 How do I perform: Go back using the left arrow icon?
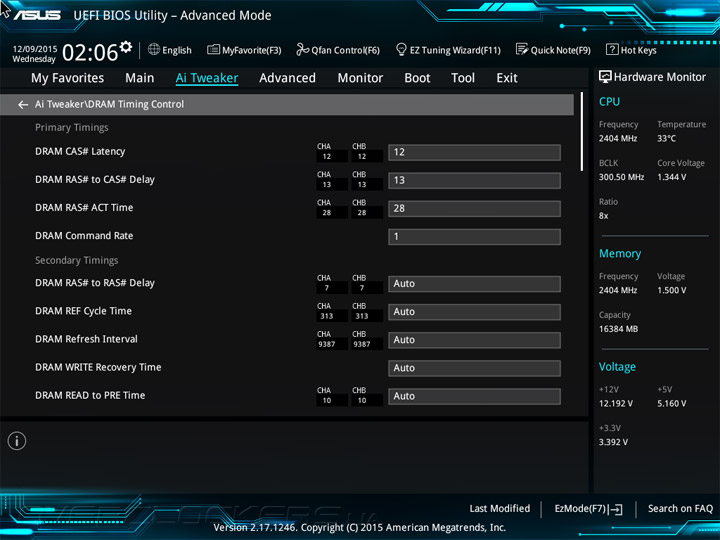tap(22, 105)
